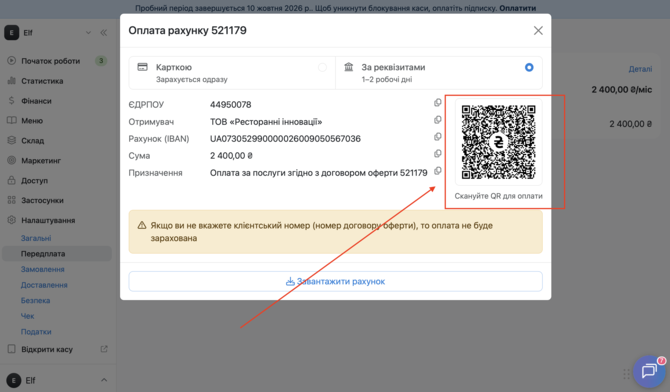Image resolution: width=670 pixels, height=392 pixels.
Task: Click the Початок роботи play icon
Action: click(x=12, y=61)
